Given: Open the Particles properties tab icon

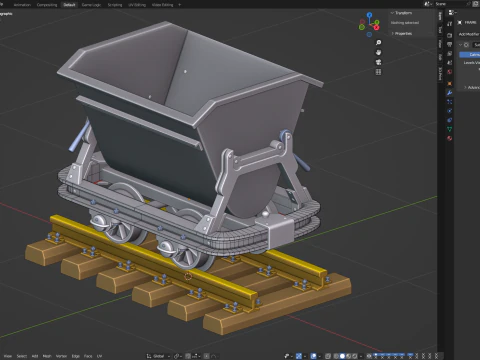Looking at the screenshot, I should 450,102.
